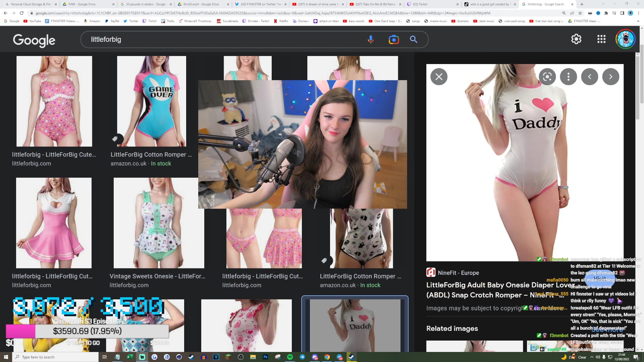This screenshot has width=644, height=362.
Task: Go to the previous image in preview
Action: point(590,77)
